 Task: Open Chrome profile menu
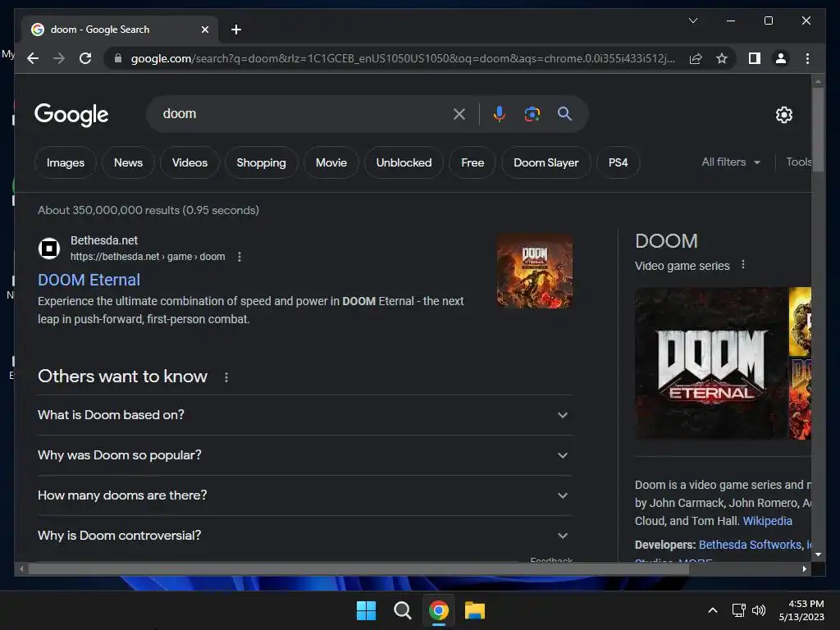click(x=781, y=58)
